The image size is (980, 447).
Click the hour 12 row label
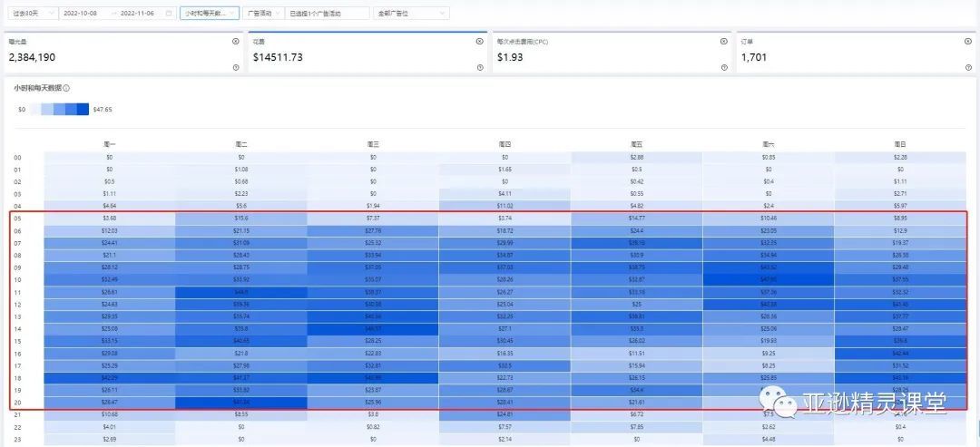click(x=17, y=304)
